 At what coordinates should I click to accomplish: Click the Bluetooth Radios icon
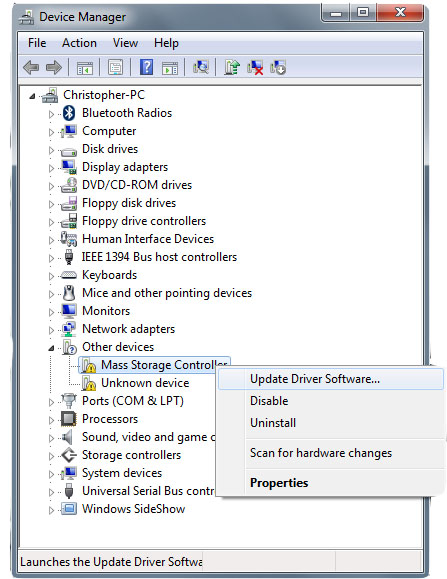coord(69,113)
